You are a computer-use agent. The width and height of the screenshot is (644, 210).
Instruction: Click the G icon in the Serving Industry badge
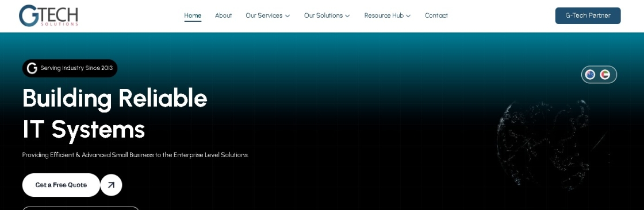click(32, 68)
